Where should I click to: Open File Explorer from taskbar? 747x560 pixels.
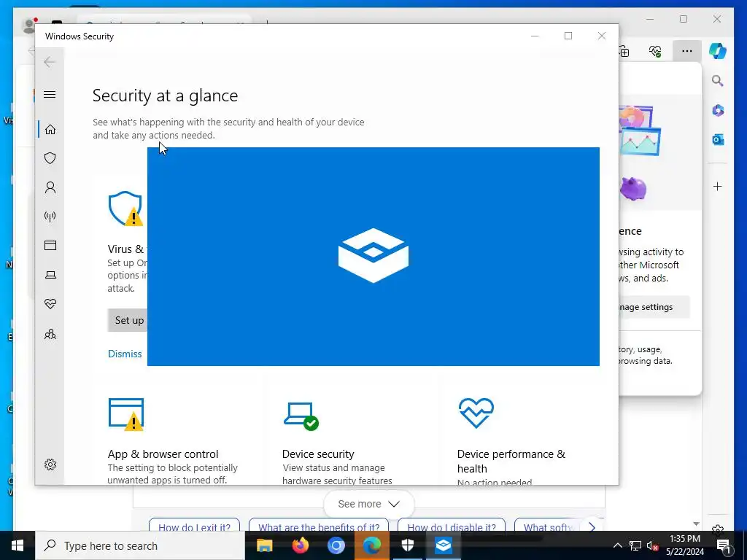264,545
